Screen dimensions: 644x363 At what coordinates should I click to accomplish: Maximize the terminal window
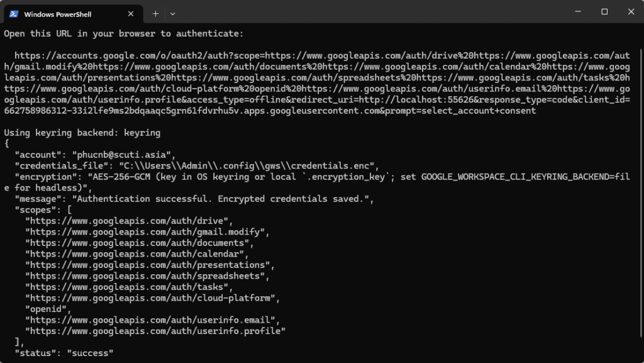[604, 11]
